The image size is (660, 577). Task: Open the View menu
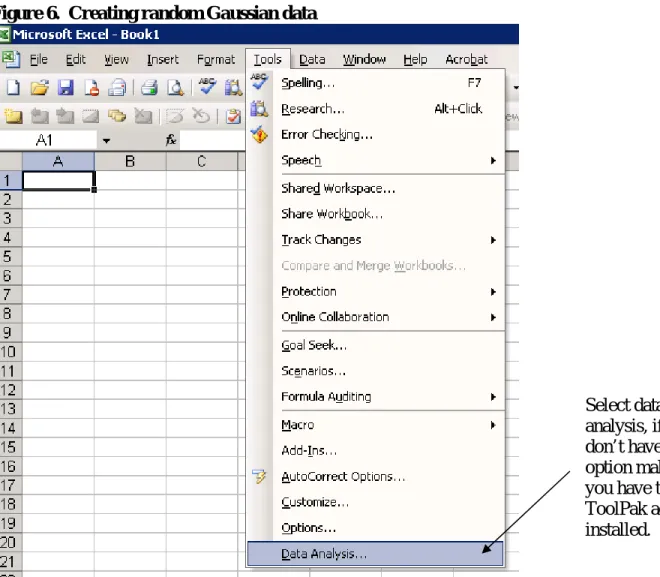[116, 60]
